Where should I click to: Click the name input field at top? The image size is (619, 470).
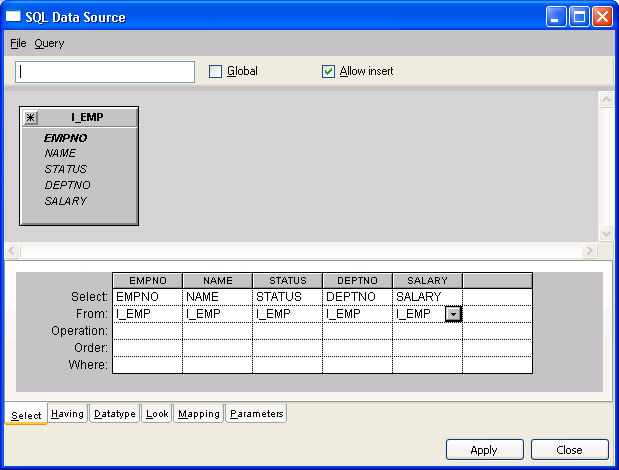coord(105,72)
